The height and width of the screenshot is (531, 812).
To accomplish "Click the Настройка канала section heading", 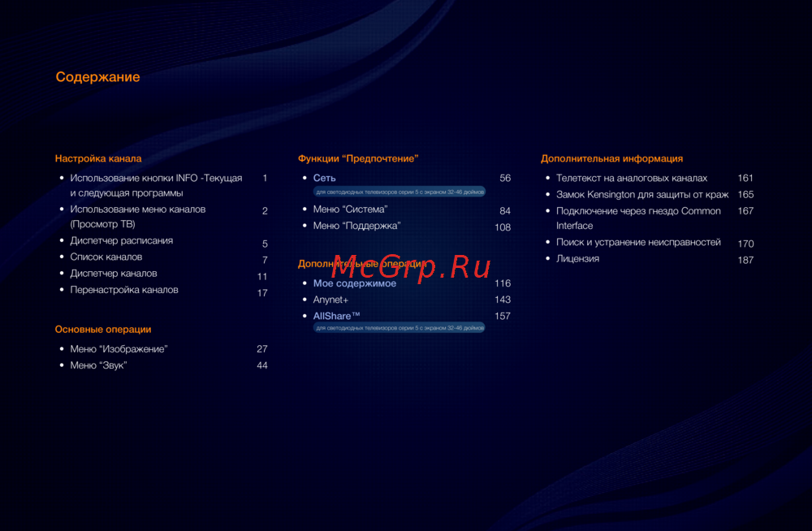I will [98, 158].
